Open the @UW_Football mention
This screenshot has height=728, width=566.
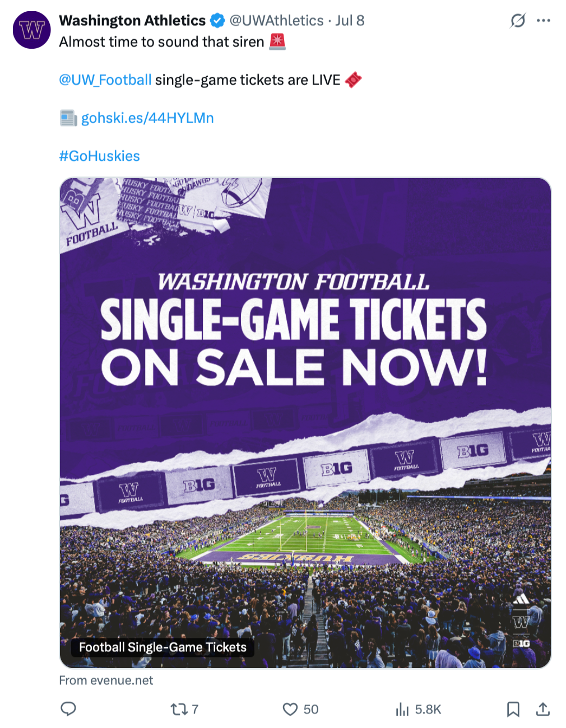click(x=105, y=80)
